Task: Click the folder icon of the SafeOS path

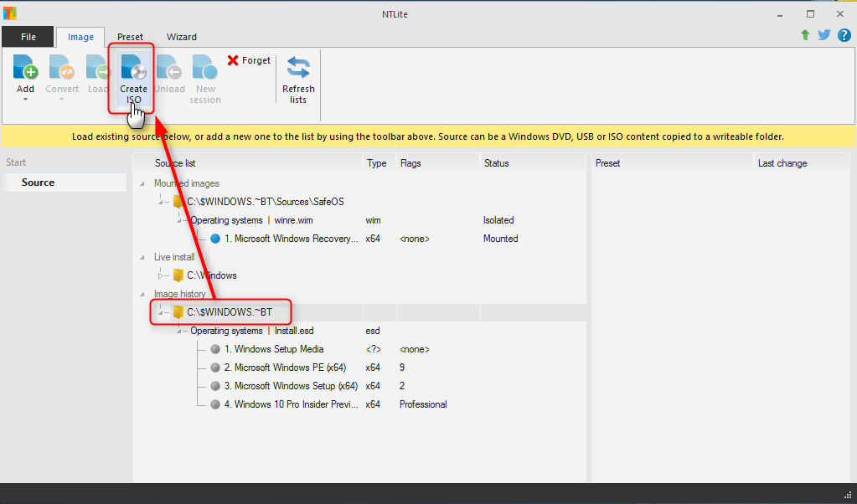Action: point(178,202)
